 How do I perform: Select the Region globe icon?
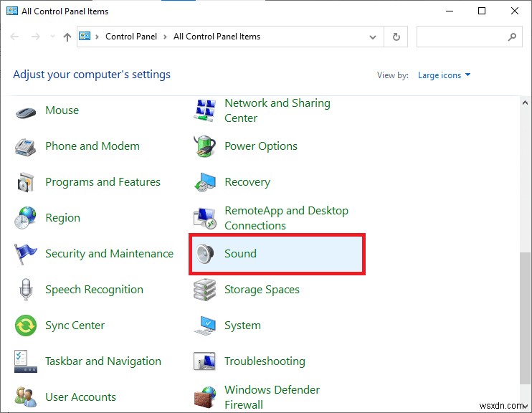pos(25,217)
